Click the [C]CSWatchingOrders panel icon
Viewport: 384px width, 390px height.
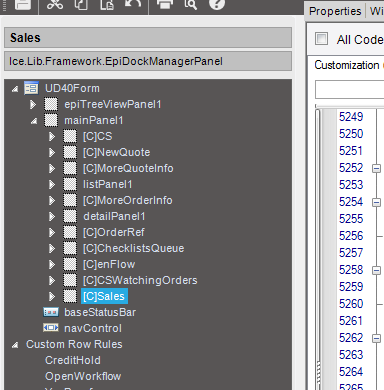tap(70, 280)
